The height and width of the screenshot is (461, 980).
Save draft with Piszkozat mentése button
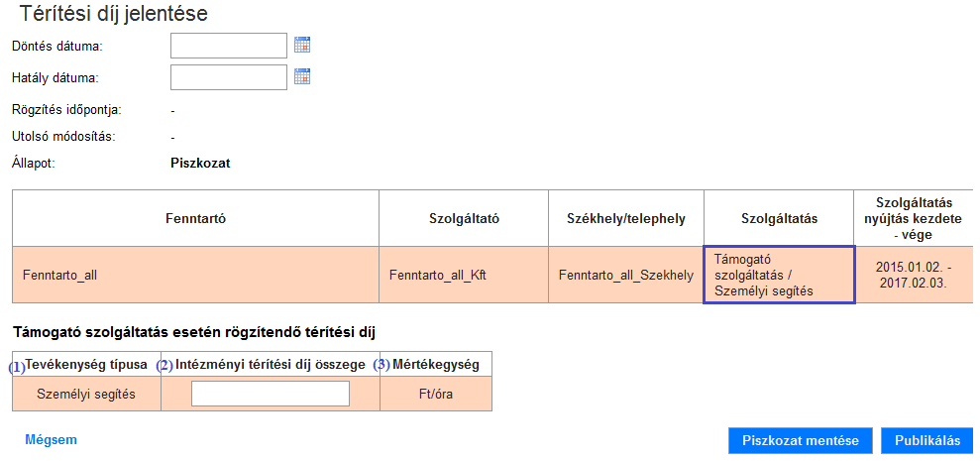(801, 440)
